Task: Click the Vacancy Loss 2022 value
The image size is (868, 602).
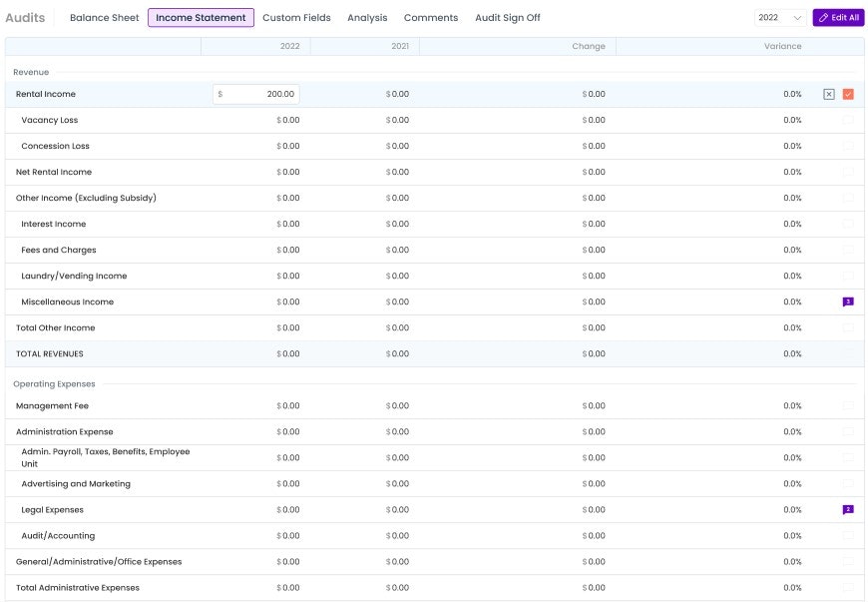Action: point(288,120)
